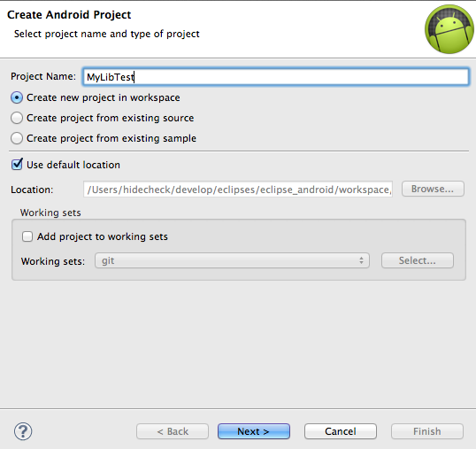Enable Add project to working sets
The width and height of the screenshot is (476, 449).
tap(27, 236)
